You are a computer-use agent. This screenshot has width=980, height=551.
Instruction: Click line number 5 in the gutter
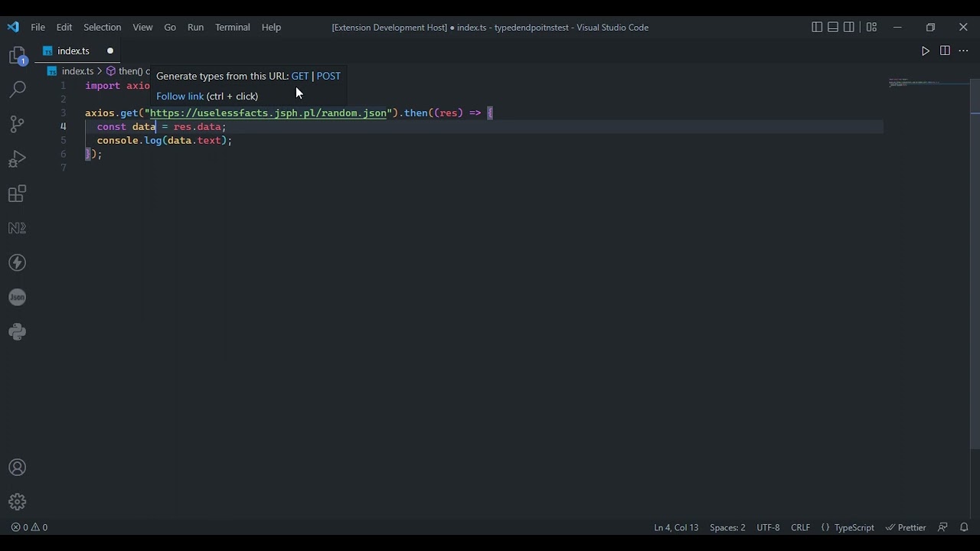[64, 140]
